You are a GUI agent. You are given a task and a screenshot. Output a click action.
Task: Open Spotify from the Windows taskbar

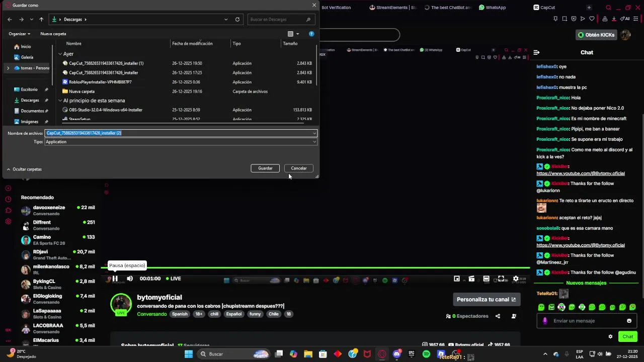point(426,354)
